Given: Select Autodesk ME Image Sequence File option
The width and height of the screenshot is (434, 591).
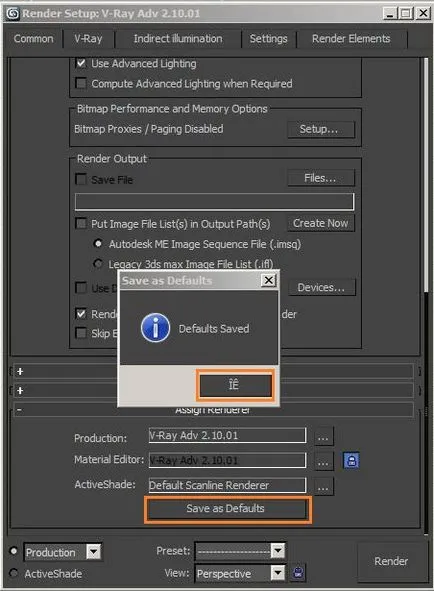Looking at the screenshot, I should [98, 244].
